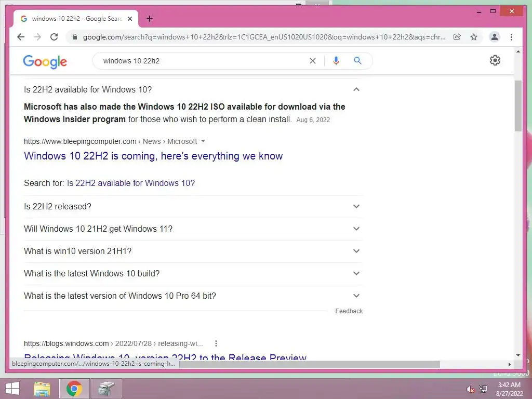Image resolution: width=532 pixels, height=399 pixels.
Task: Open the muted volume tray icon
Action: click(470, 389)
